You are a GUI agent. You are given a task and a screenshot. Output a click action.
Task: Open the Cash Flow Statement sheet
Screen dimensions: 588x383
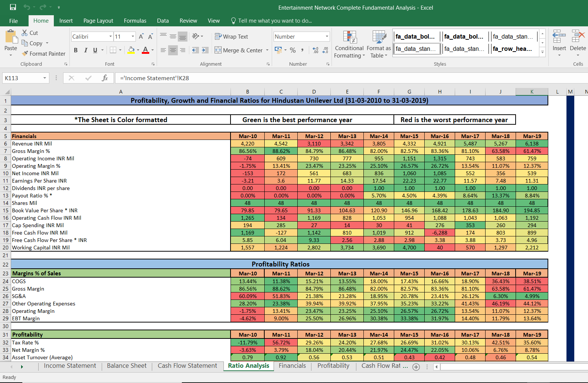(187, 366)
